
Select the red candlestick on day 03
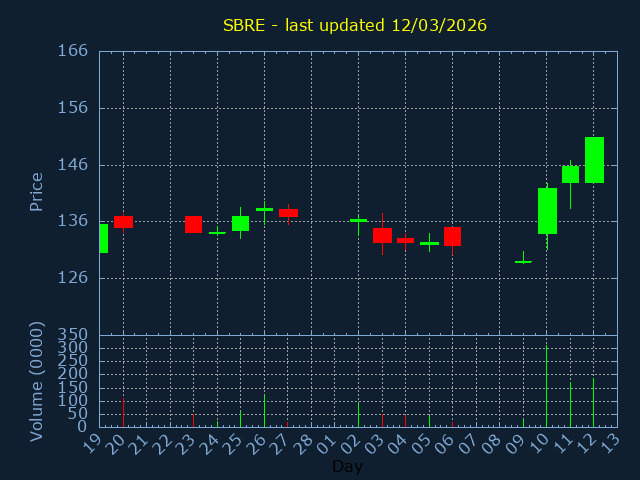point(382,235)
